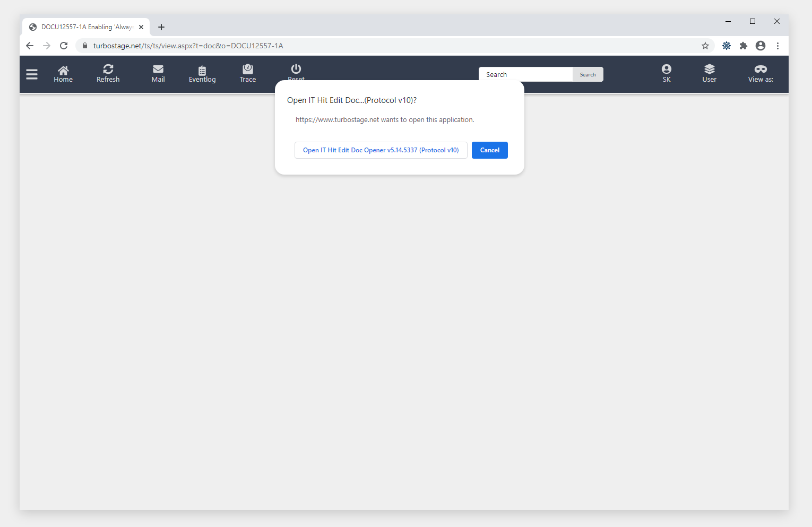Maximize the browser window
Viewport: 812px width, 527px height.
[x=753, y=21]
